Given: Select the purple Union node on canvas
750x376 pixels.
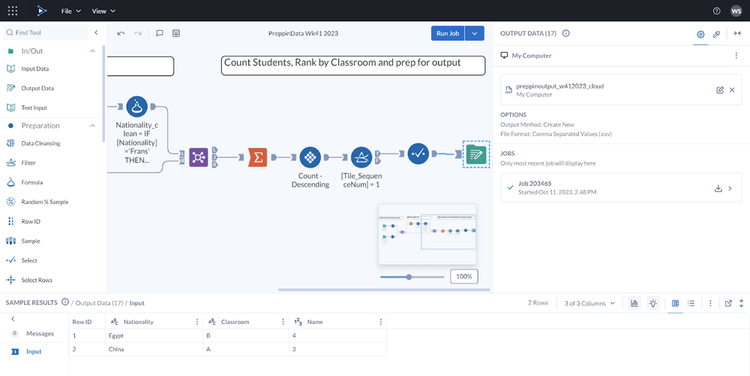Looking at the screenshot, I should click(x=199, y=157).
